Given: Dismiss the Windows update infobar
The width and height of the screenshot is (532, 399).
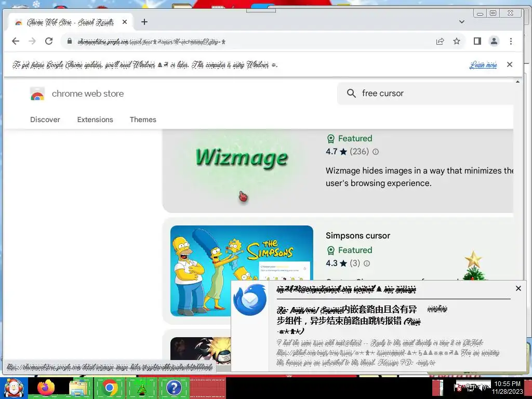Looking at the screenshot, I should point(510,64).
